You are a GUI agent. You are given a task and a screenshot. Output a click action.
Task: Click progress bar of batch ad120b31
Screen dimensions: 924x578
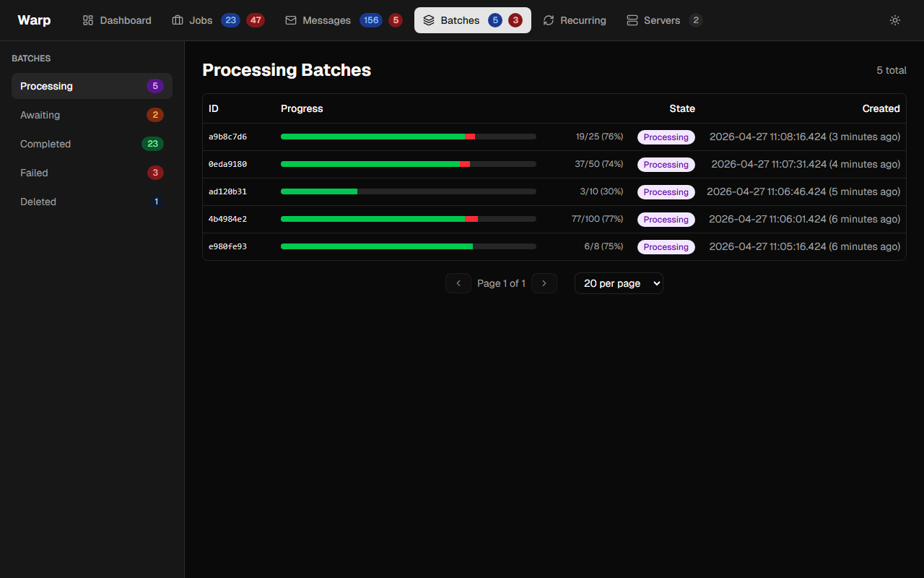pyautogui.click(x=408, y=191)
